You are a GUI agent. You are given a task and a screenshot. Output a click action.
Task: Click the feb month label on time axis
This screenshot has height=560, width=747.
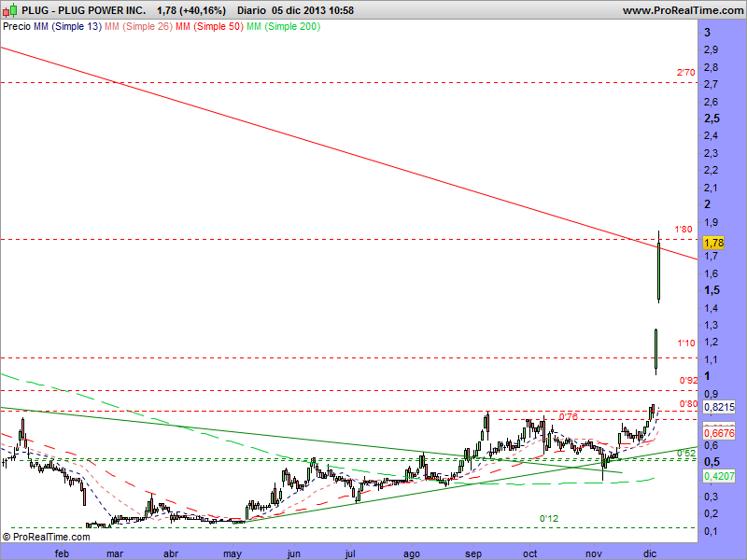[x=62, y=553]
